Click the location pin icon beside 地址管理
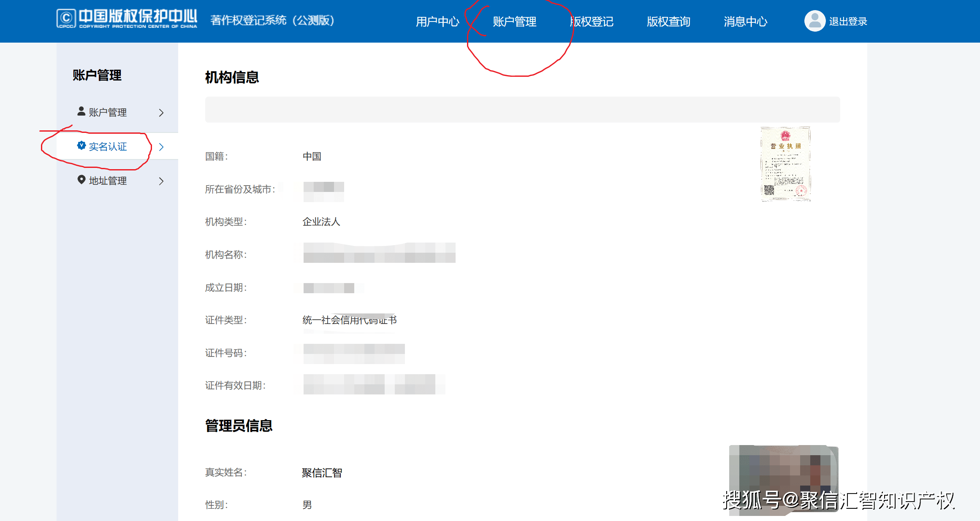The height and width of the screenshot is (521, 980). pyautogui.click(x=81, y=180)
